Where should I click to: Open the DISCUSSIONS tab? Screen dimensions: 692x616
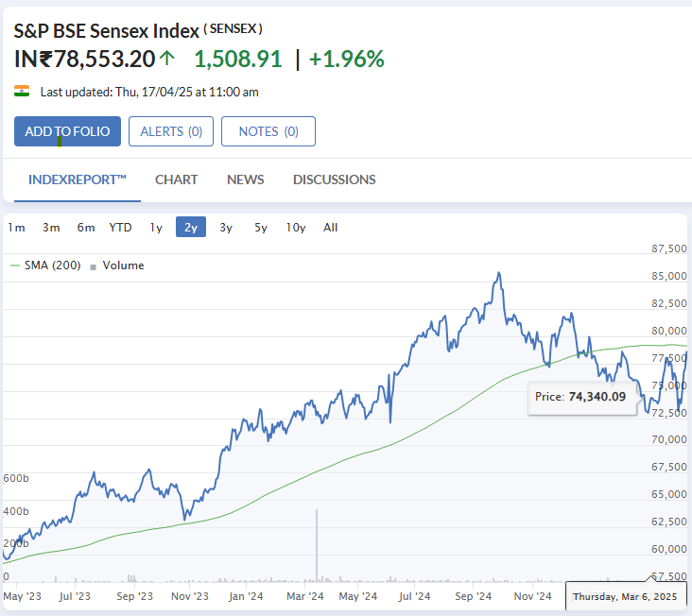(x=335, y=180)
